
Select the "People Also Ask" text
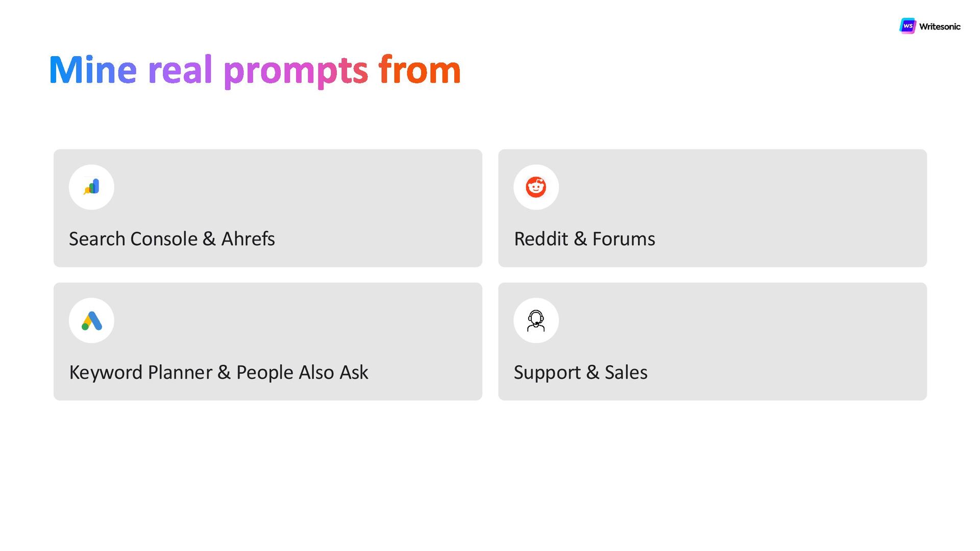point(302,372)
